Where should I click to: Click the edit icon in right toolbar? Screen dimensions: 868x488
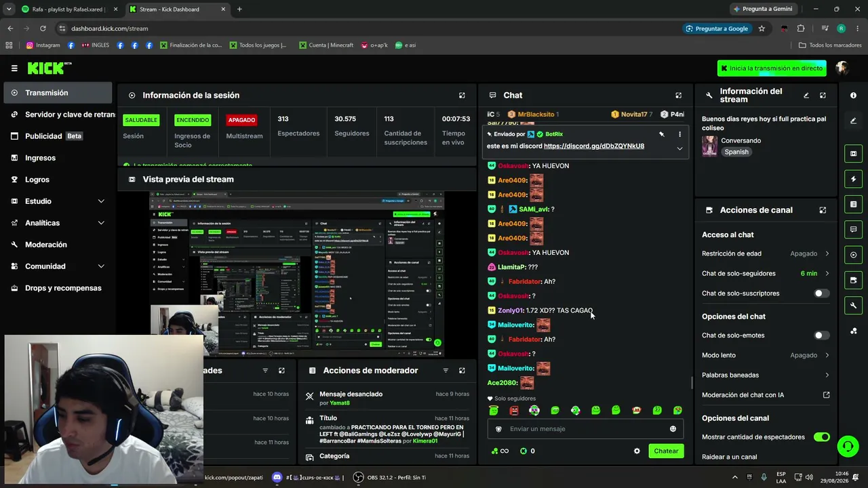tap(853, 121)
